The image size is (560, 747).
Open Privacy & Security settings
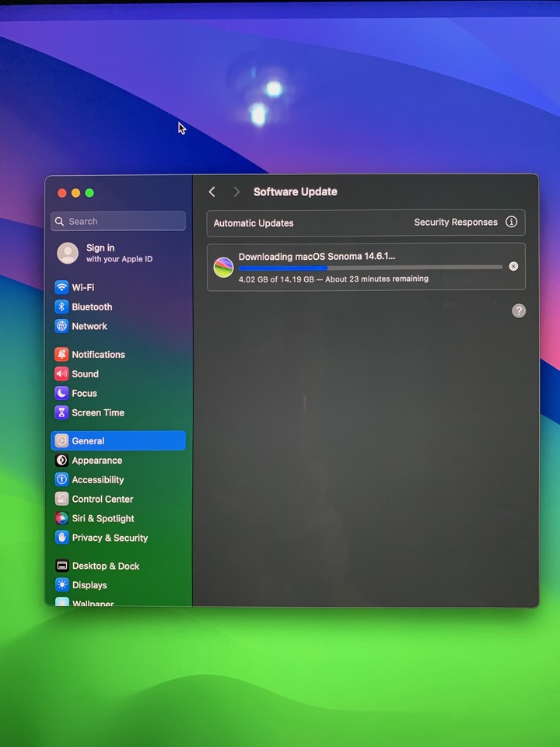[x=109, y=538]
